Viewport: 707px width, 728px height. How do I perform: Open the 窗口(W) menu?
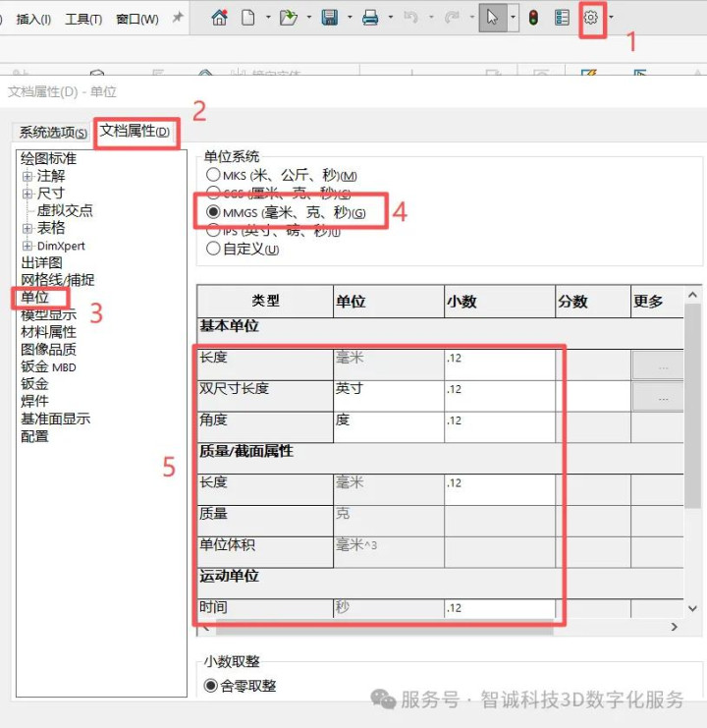click(137, 19)
